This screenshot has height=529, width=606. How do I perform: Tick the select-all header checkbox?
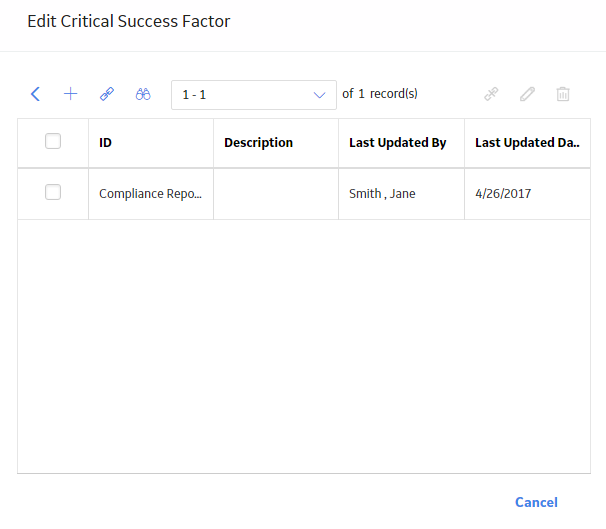point(53,141)
